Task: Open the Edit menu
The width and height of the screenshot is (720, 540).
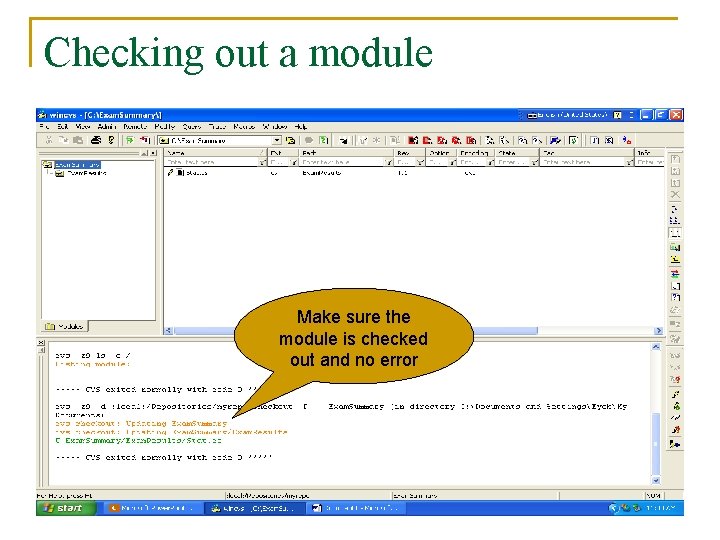Action: pos(62,126)
